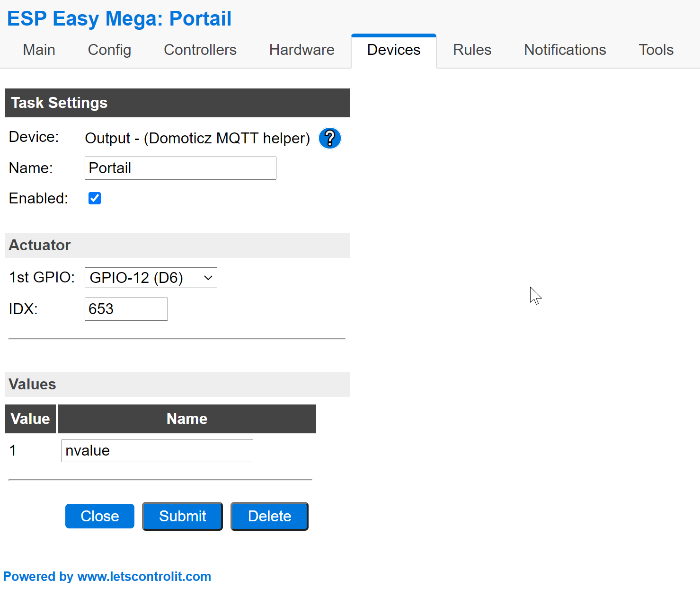This screenshot has width=700, height=606.
Task: Switch to the Main tab
Action: tap(39, 50)
